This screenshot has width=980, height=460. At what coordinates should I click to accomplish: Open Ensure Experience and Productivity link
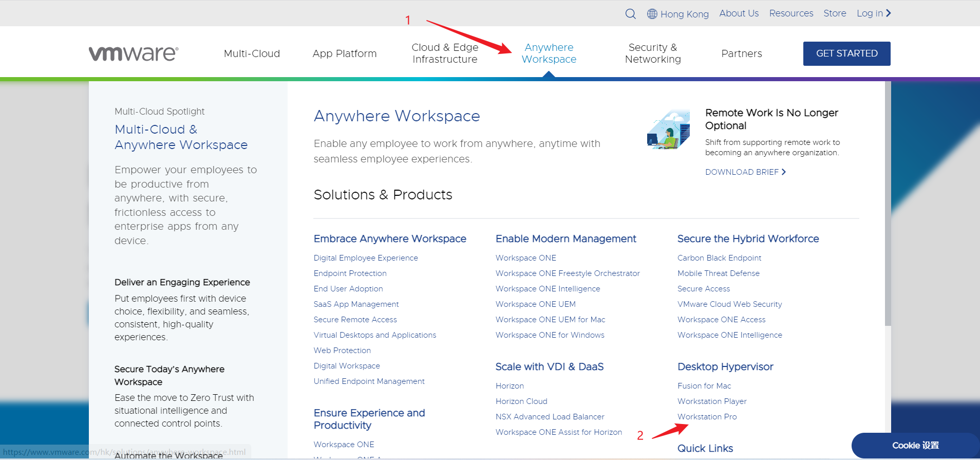tap(369, 419)
